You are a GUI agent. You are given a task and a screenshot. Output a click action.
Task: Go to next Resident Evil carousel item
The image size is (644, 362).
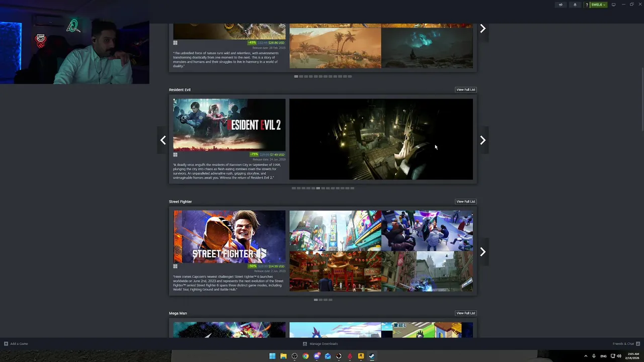pyautogui.click(x=482, y=140)
